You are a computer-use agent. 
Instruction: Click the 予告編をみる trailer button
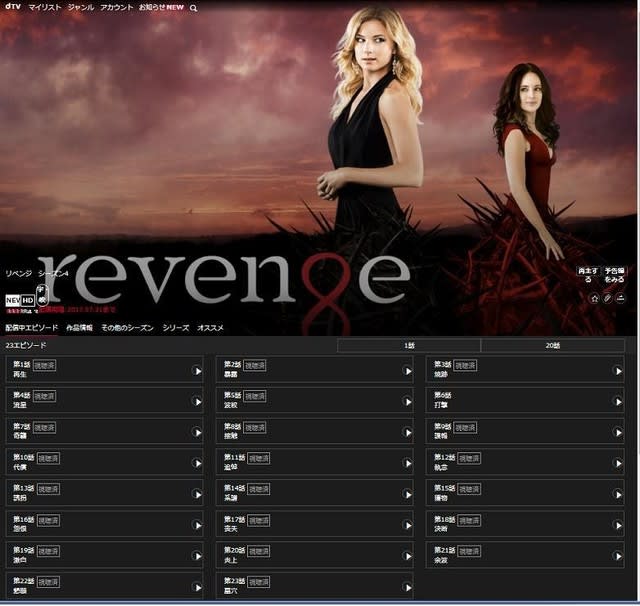pyautogui.click(x=614, y=275)
